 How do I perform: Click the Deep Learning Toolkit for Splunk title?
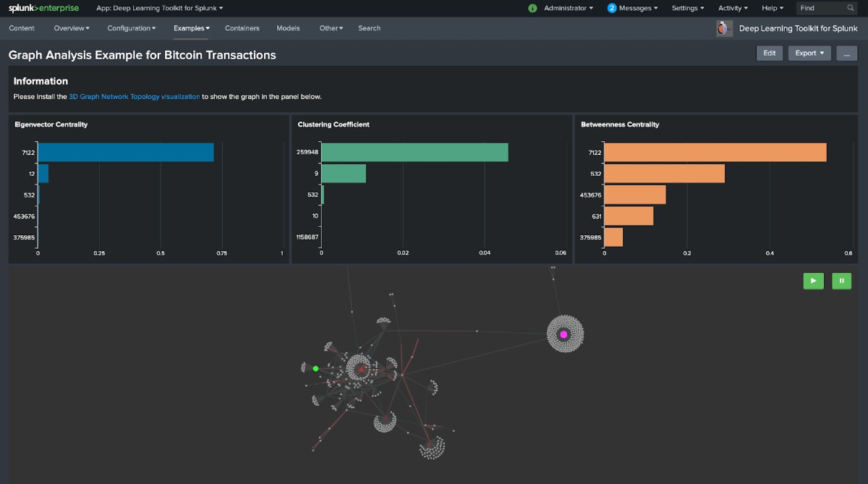799,28
